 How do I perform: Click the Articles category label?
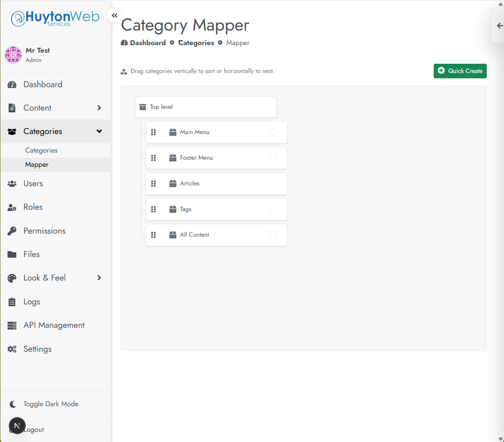190,184
